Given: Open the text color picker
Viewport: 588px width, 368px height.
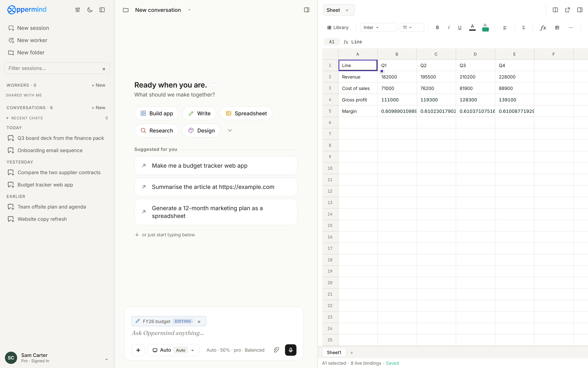Looking at the screenshot, I should click(x=472, y=27).
